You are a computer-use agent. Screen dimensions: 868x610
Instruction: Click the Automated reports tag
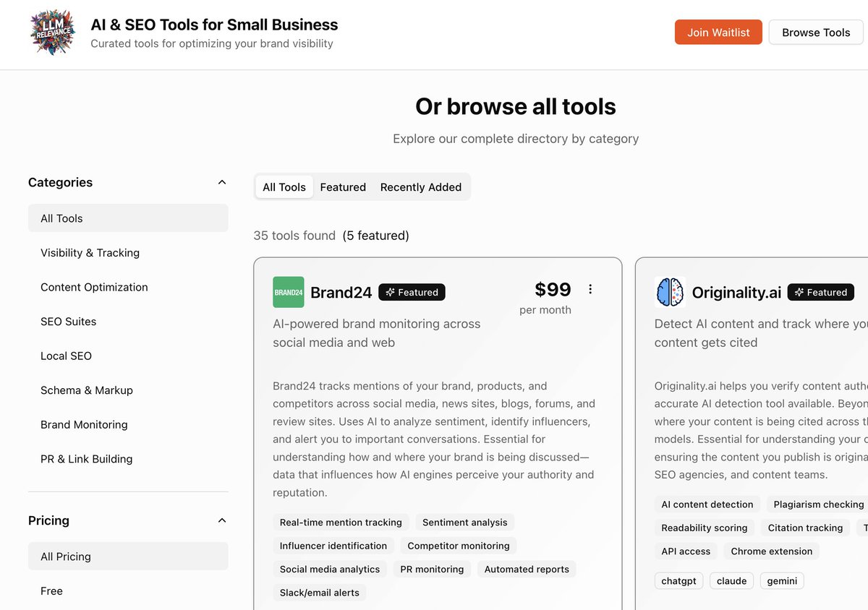pyautogui.click(x=527, y=570)
